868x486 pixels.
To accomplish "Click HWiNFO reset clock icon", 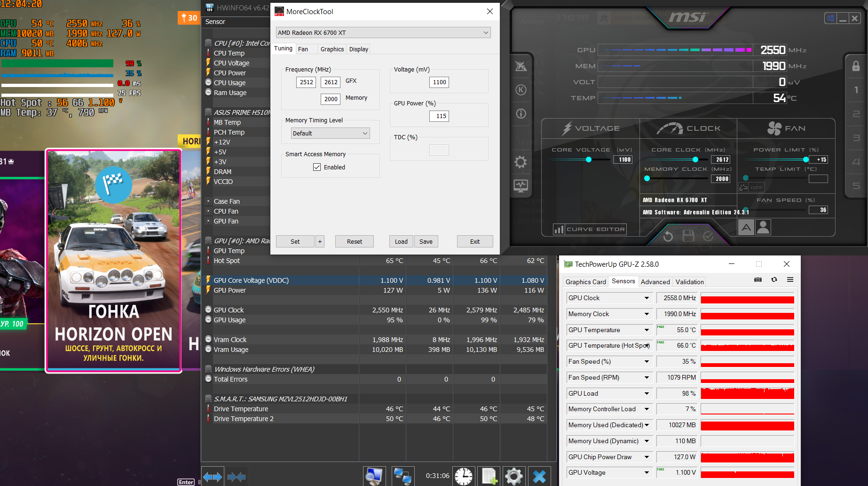I will click(464, 476).
